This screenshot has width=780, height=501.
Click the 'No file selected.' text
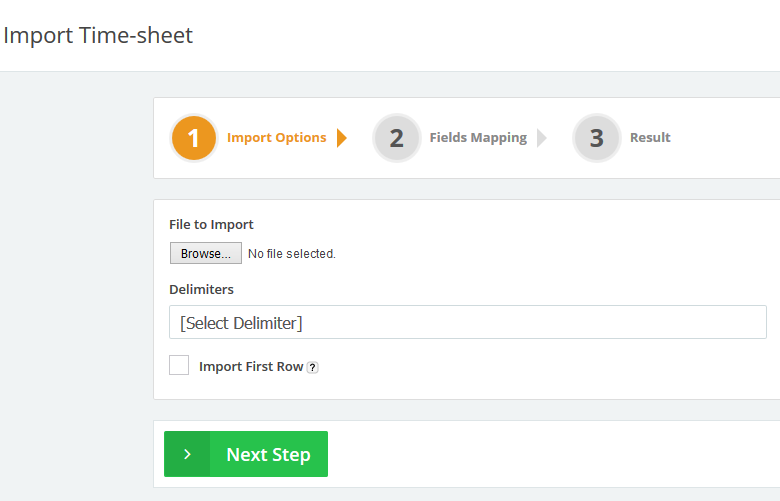click(291, 254)
